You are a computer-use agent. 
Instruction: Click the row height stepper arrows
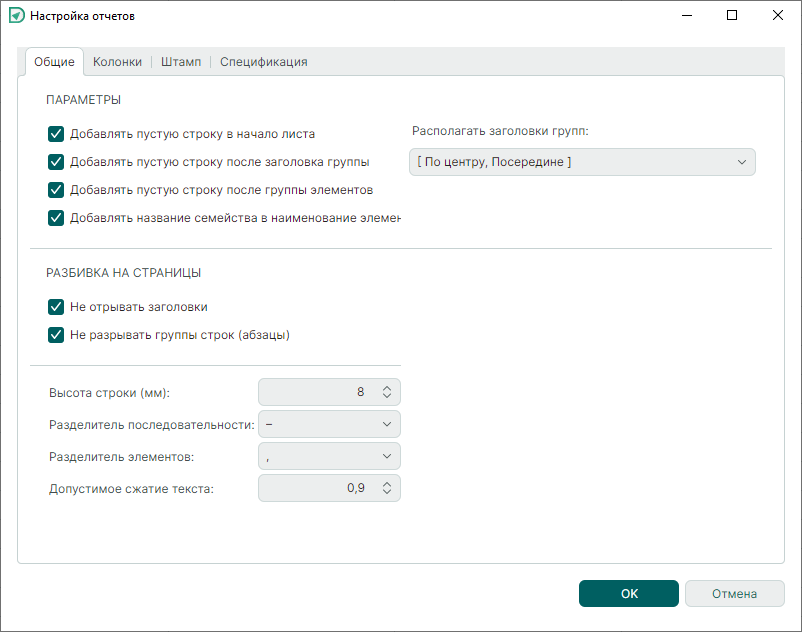(388, 392)
